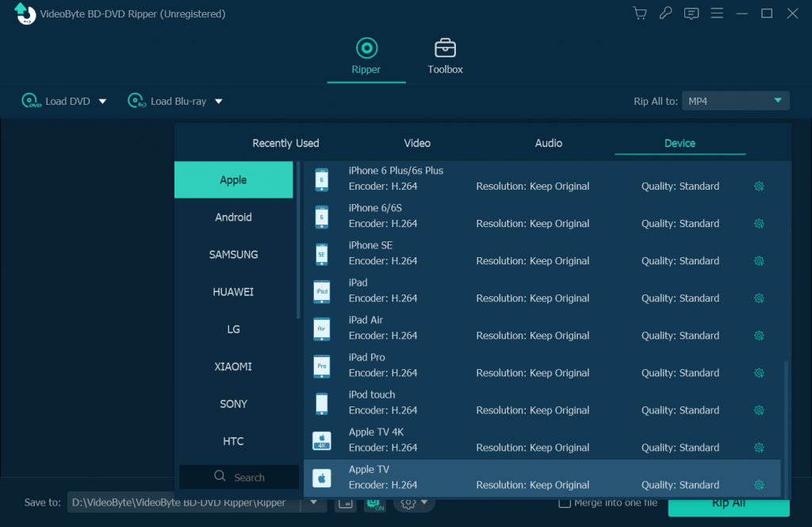Open custom profile gear for iPhone 6 Plus/6s Plus
Viewport: 812px width, 527px height.
tap(759, 187)
